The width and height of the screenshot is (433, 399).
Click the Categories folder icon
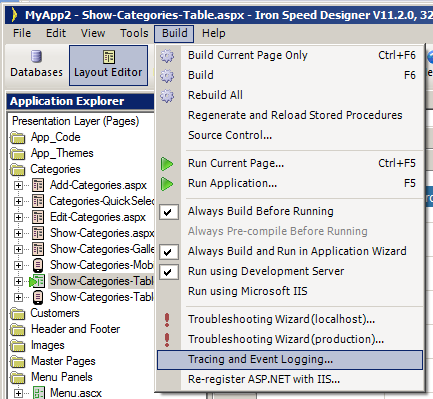(18, 169)
